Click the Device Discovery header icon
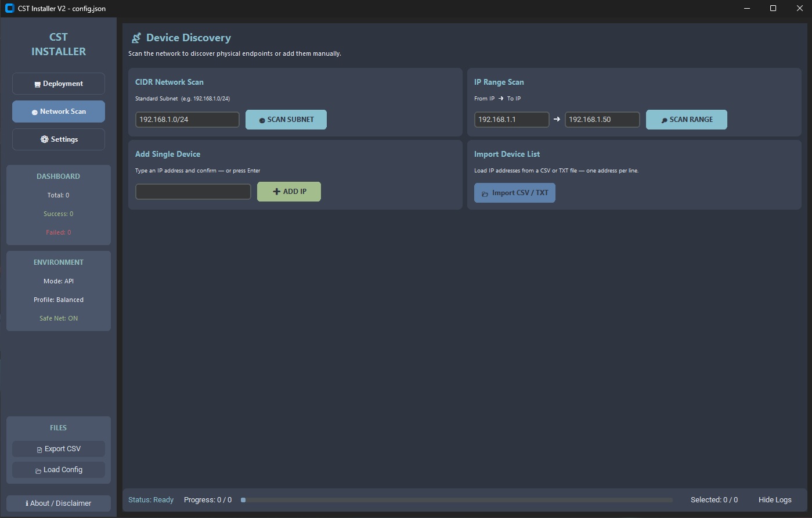 (136, 38)
